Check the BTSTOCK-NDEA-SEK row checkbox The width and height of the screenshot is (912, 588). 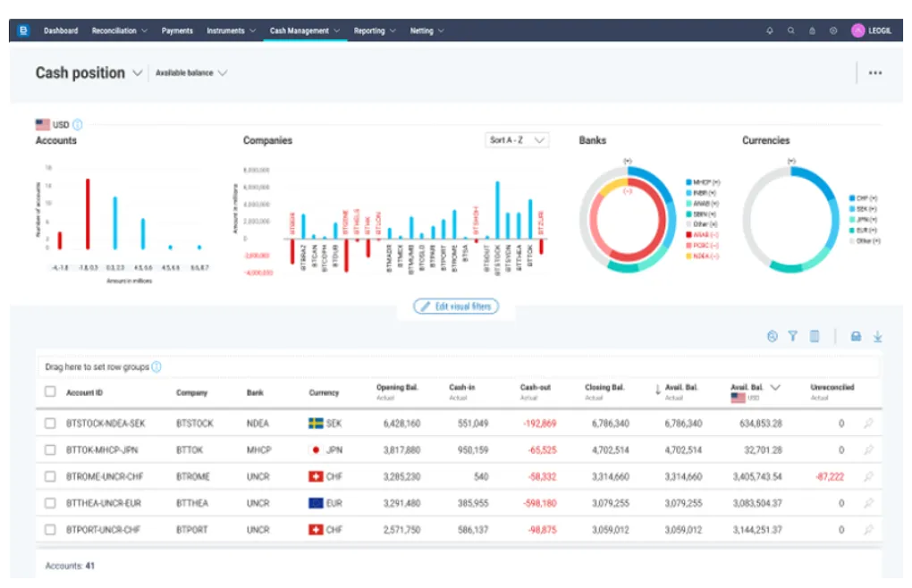pos(50,424)
